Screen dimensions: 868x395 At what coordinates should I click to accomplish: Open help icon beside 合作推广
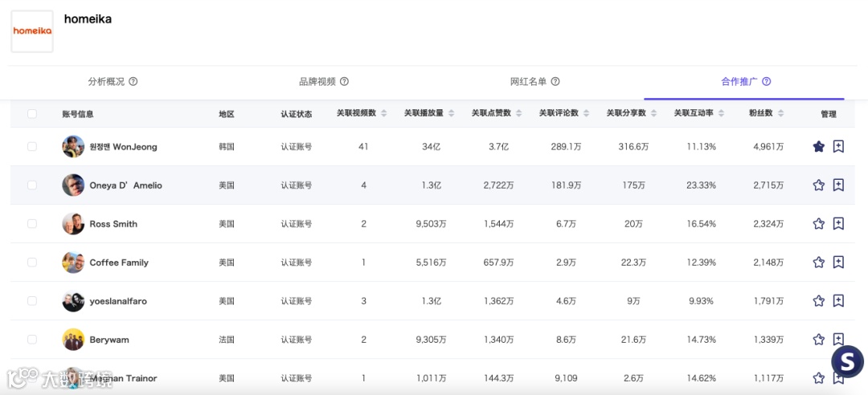click(x=767, y=81)
